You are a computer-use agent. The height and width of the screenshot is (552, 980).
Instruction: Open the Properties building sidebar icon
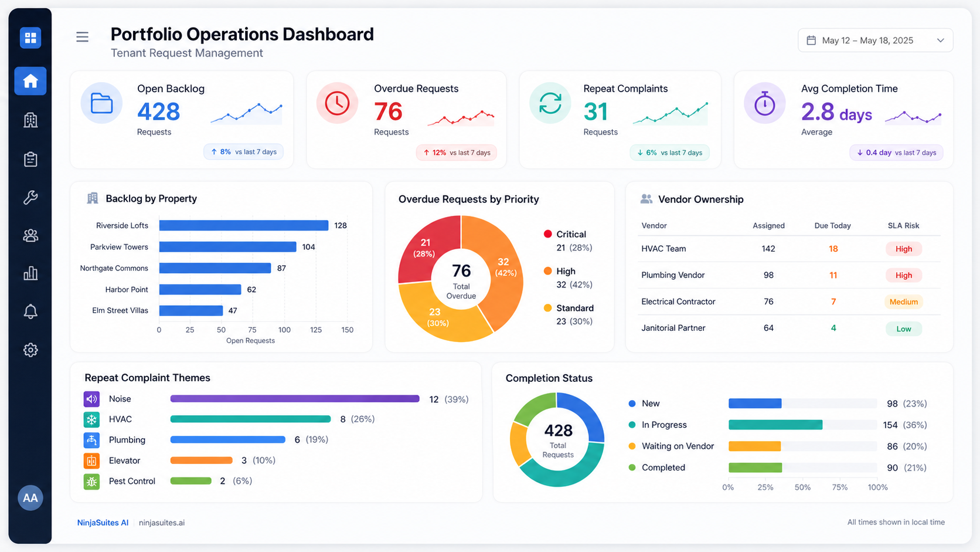pyautogui.click(x=30, y=120)
